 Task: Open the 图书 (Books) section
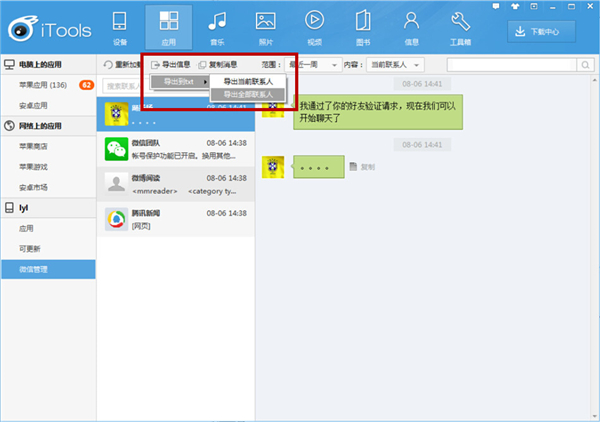point(363,28)
